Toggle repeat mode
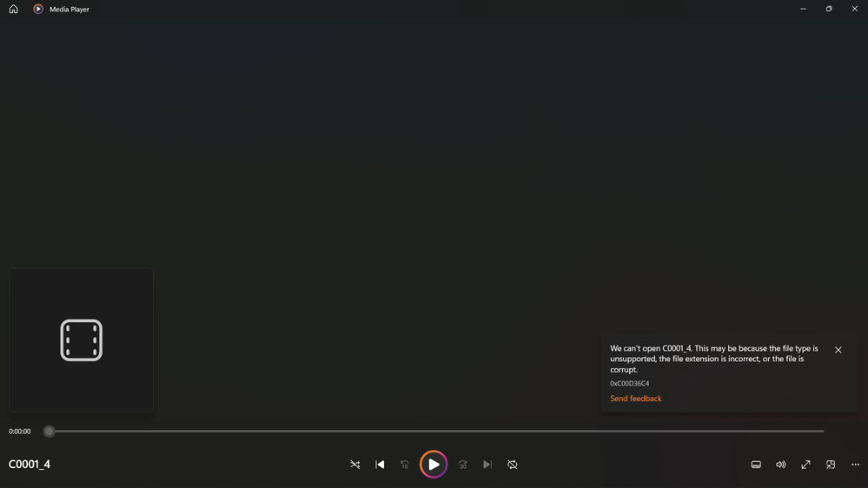868x488 pixels. [512, 465]
